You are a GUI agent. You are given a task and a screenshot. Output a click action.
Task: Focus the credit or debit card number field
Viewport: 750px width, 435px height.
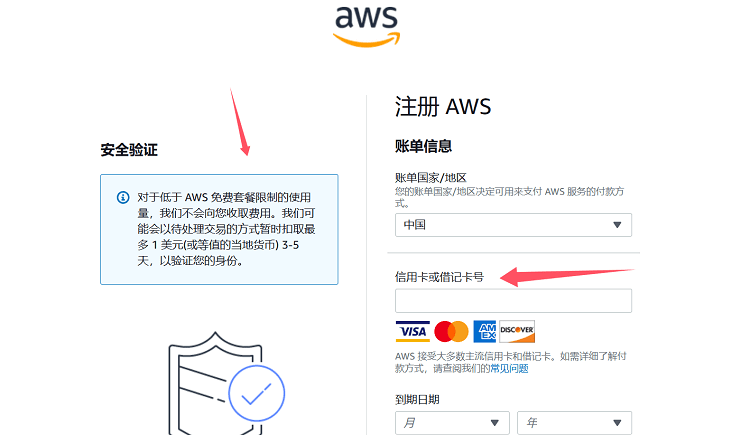513,301
